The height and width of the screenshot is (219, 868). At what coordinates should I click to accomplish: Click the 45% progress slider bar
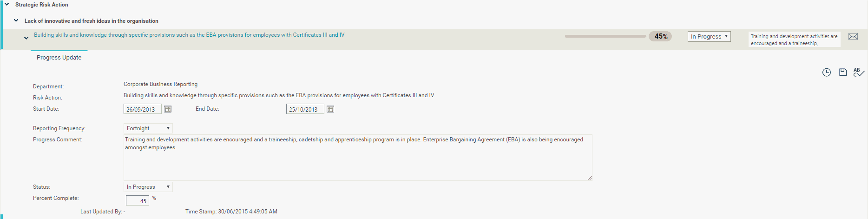(x=605, y=36)
